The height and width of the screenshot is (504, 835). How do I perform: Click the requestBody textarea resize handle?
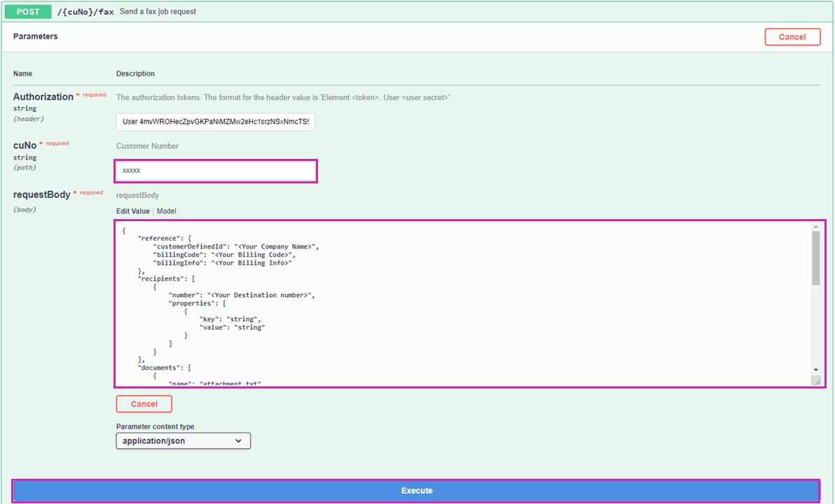click(x=816, y=381)
